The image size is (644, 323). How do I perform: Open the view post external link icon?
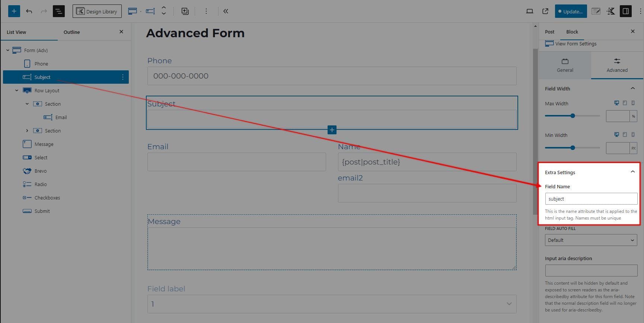pos(545,11)
